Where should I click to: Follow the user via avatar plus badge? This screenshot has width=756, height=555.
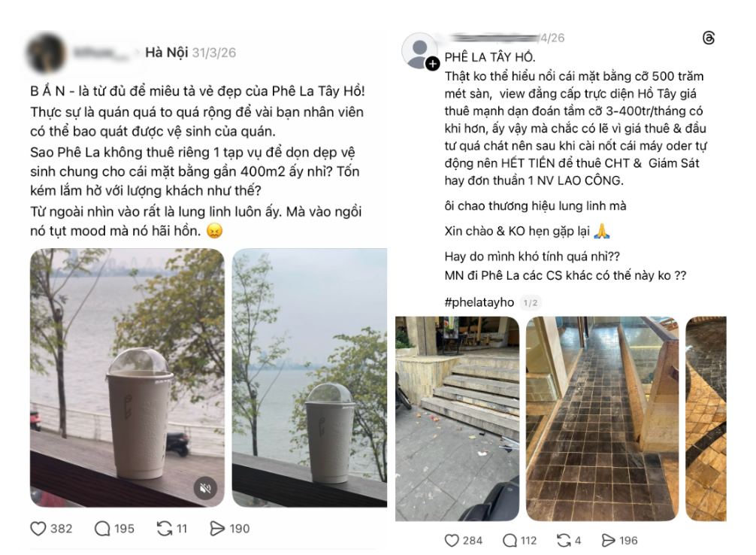(433, 65)
